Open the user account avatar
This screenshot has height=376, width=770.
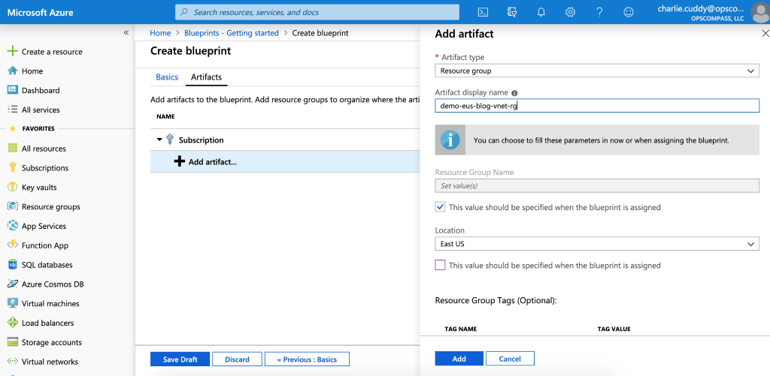coord(760,12)
